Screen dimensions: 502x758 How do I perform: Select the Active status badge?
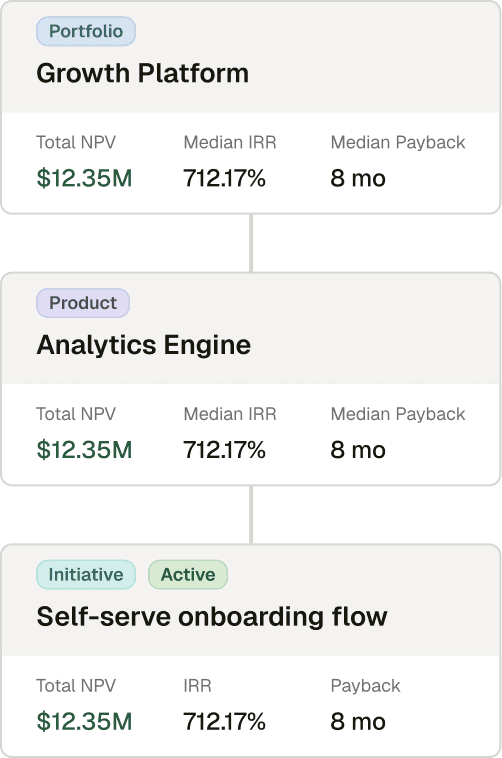[188, 575]
